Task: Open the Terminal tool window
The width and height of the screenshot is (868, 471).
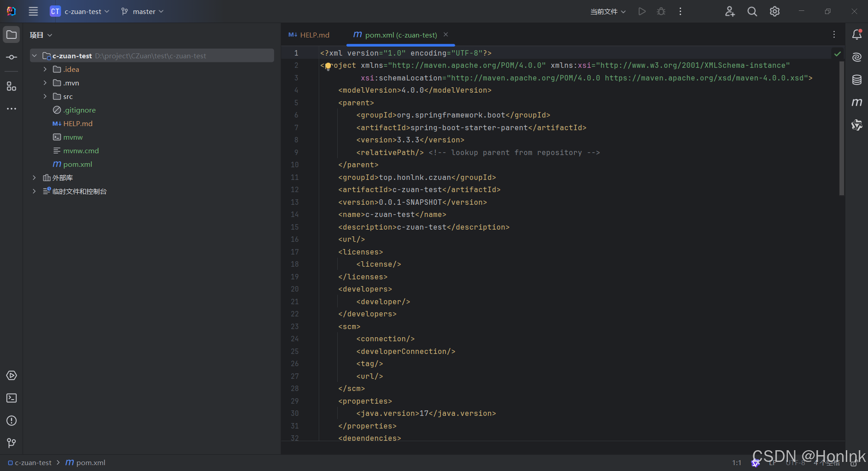Action: click(11, 398)
